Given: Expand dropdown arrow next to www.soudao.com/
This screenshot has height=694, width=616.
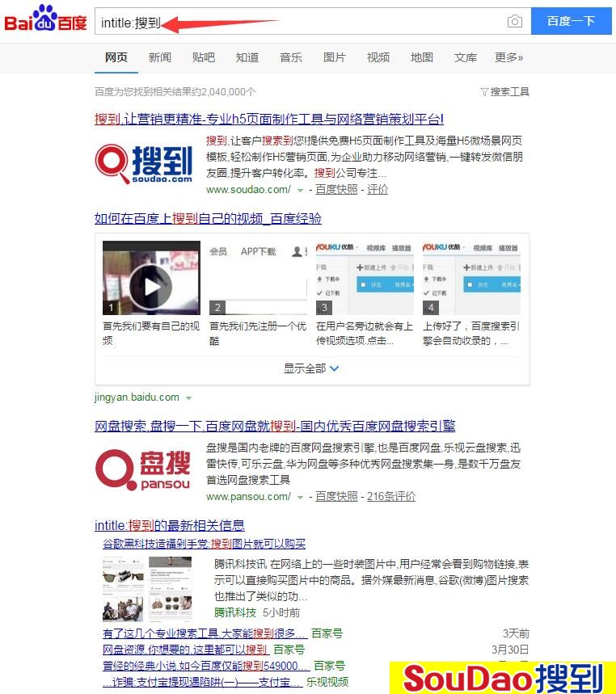Looking at the screenshot, I should 300,191.
